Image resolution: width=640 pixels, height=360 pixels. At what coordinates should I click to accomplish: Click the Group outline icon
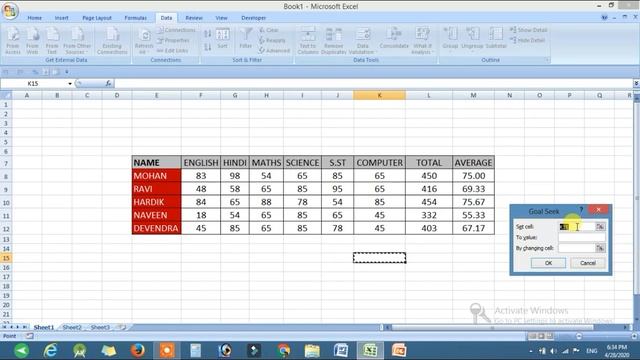coord(451,38)
